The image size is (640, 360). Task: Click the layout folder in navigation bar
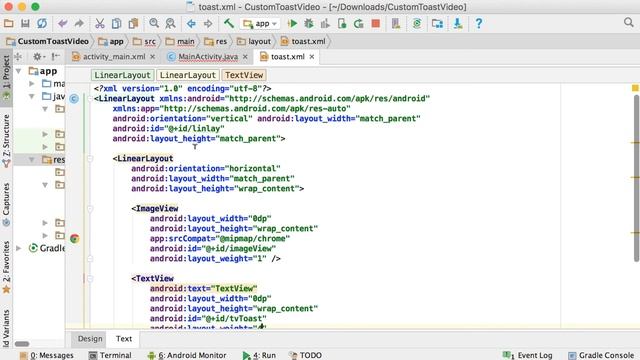pos(254,41)
